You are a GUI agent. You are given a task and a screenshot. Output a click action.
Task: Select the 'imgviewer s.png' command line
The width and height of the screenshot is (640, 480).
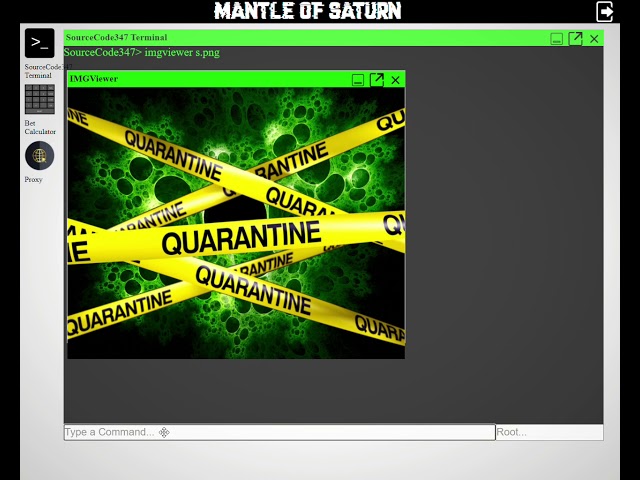[142, 52]
